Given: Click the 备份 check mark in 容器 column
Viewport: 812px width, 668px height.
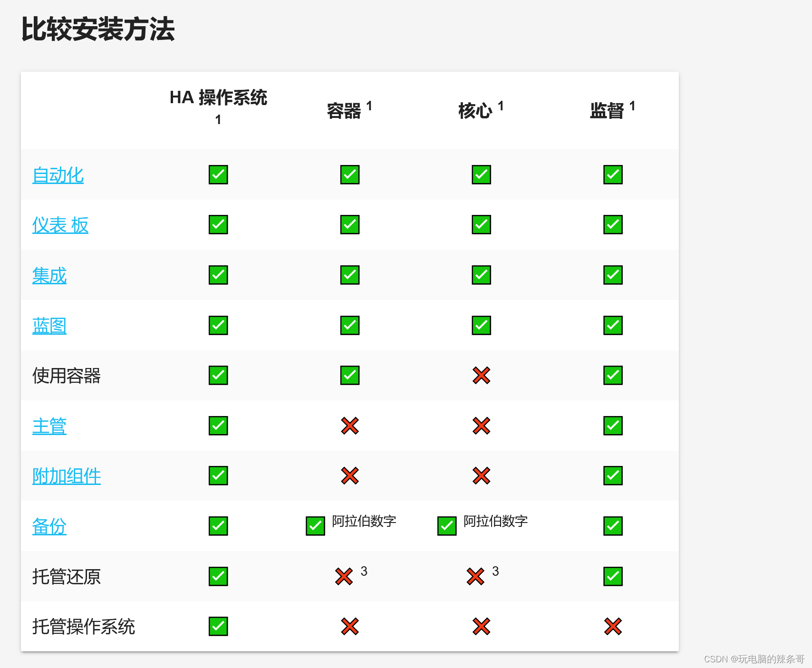Looking at the screenshot, I should pos(315,526).
